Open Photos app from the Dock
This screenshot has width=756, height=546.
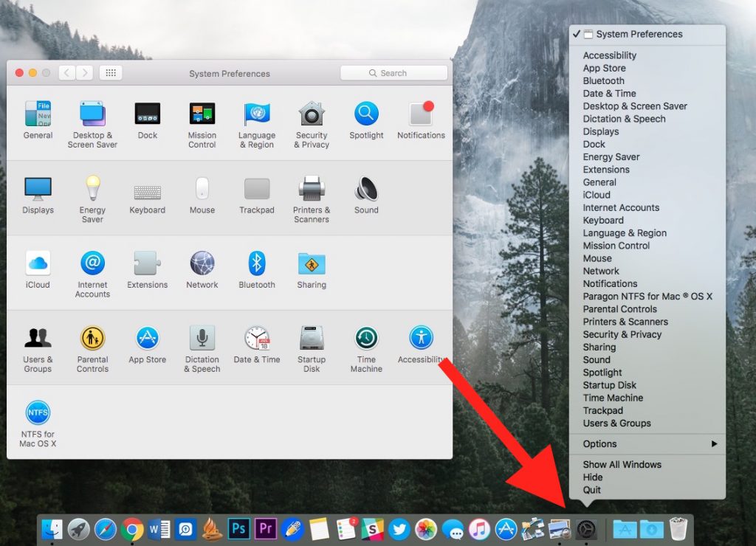(x=426, y=530)
